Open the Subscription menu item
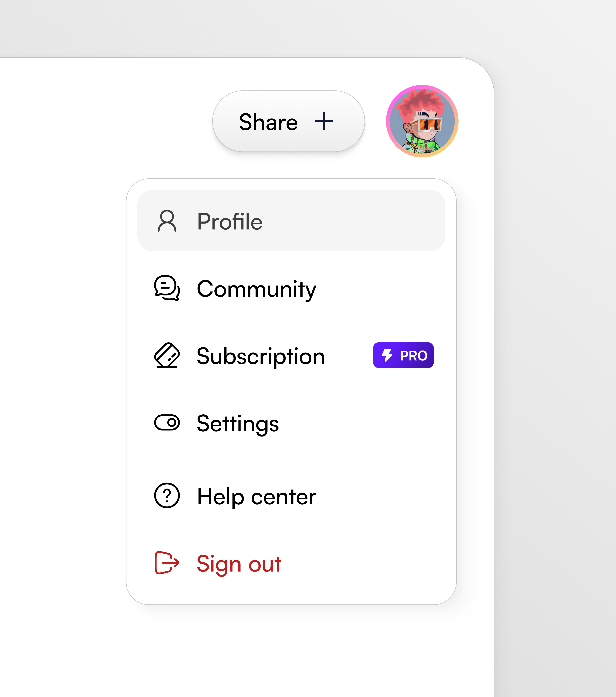This screenshot has width=616, height=697. point(261,356)
